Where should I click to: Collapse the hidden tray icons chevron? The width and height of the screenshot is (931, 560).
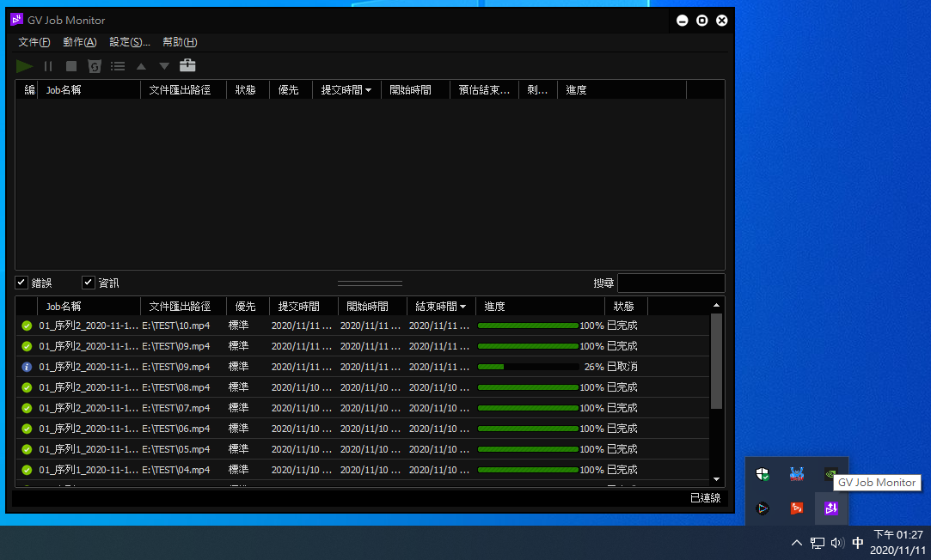click(797, 543)
